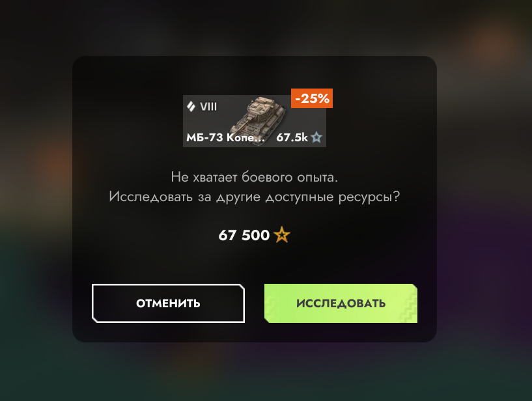
Task: Confirm with the green Исследовать button
Action: click(341, 303)
